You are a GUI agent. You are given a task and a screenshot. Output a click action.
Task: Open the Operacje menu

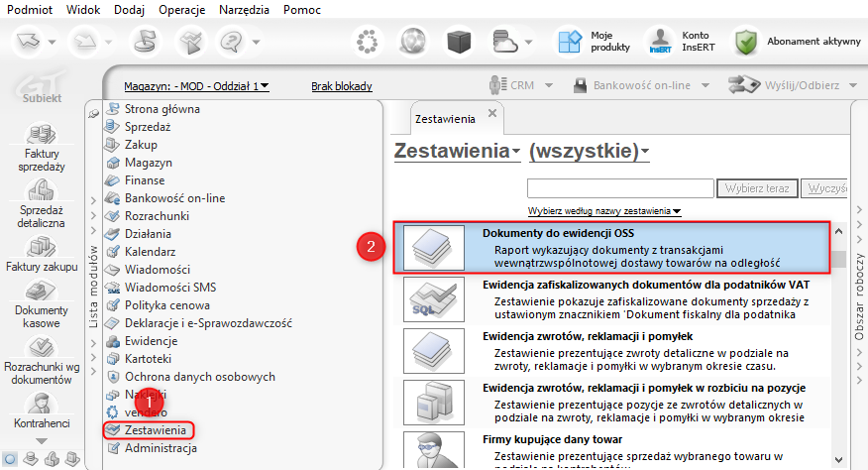[x=181, y=10]
